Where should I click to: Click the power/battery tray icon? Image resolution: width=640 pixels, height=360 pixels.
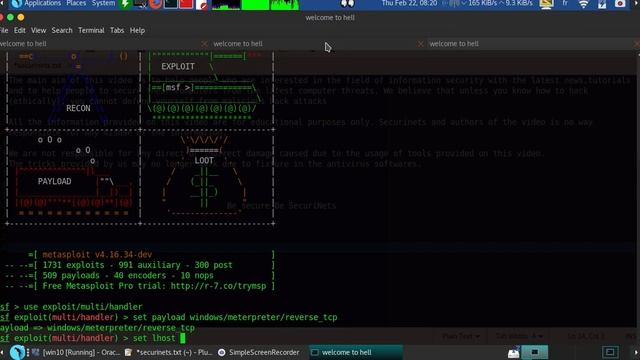coord(602,4)
